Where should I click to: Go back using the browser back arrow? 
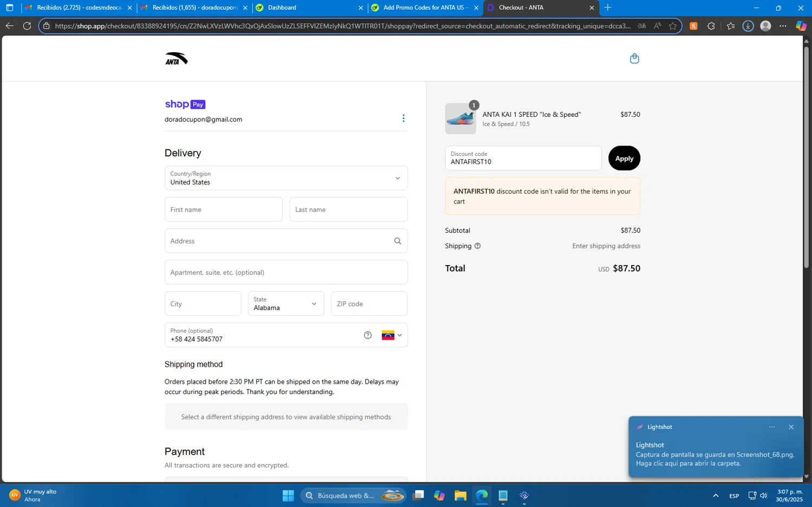[x=9, y=25]
